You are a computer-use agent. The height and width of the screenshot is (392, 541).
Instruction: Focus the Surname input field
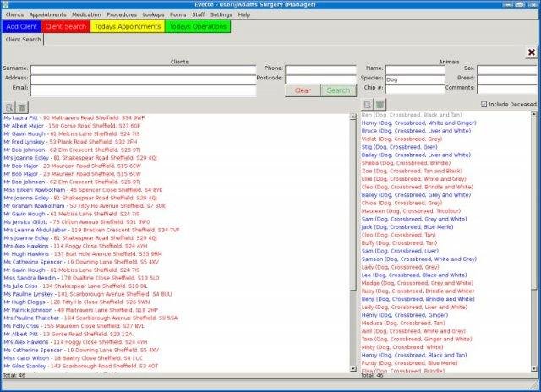[x=143, y=69]
